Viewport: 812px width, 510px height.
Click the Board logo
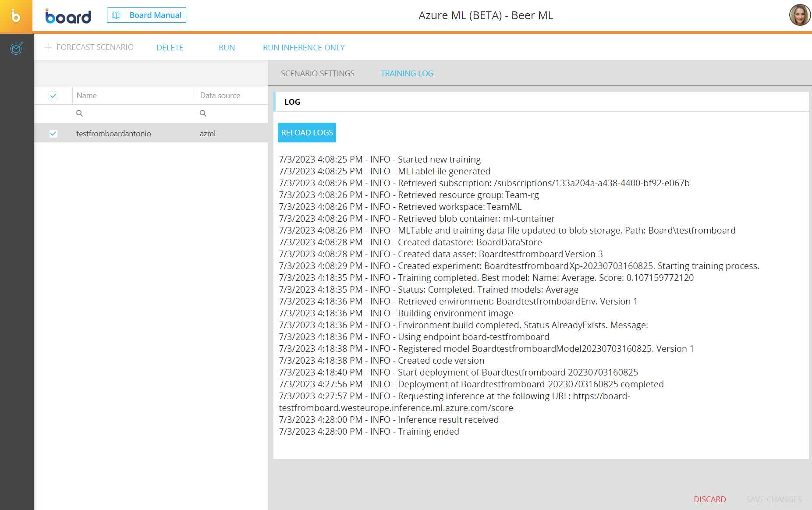pos(68,16)
